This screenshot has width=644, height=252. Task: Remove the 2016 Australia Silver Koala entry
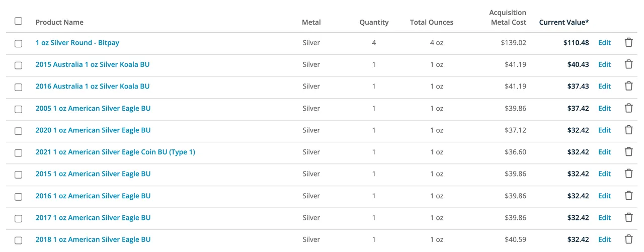[x=628, y=86]
